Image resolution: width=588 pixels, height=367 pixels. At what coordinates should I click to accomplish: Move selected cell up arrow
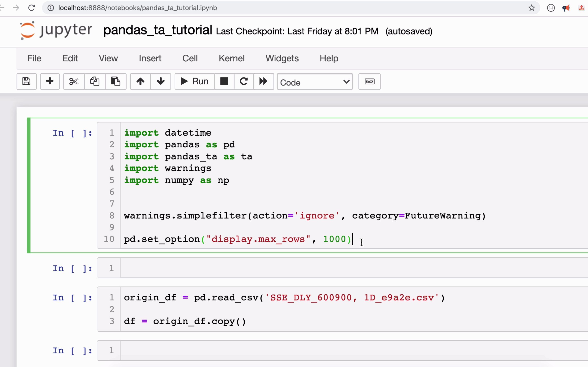pos(140,81)
